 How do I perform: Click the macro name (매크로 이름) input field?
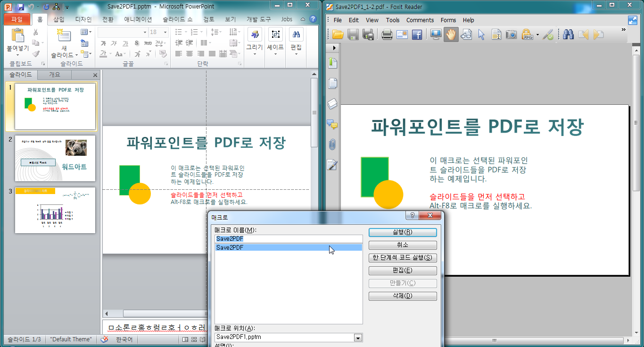pyautogui.click(x=289, y=239)
